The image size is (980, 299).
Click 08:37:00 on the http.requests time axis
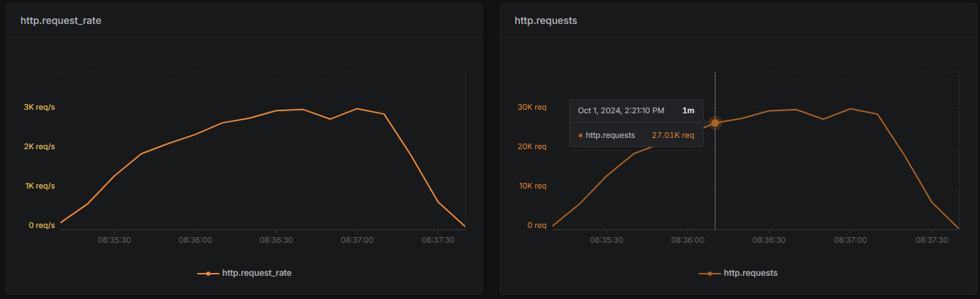[851, 240]
